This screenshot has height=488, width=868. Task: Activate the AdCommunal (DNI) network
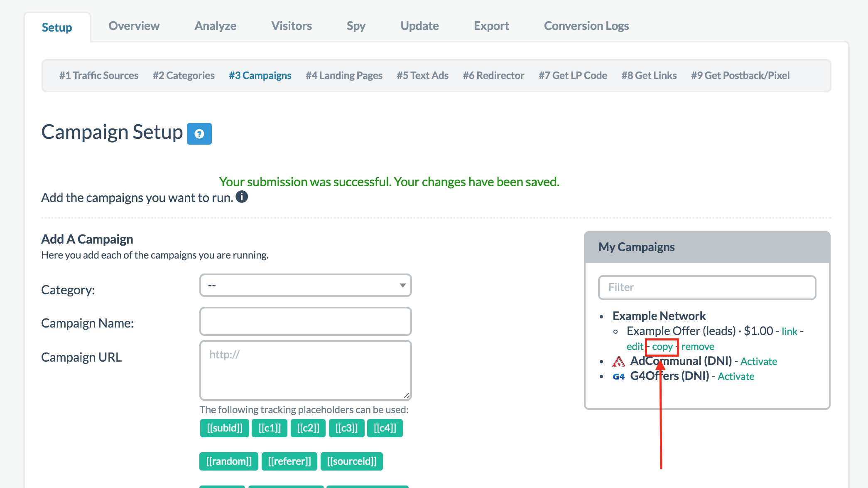click(x=758, y=362)
